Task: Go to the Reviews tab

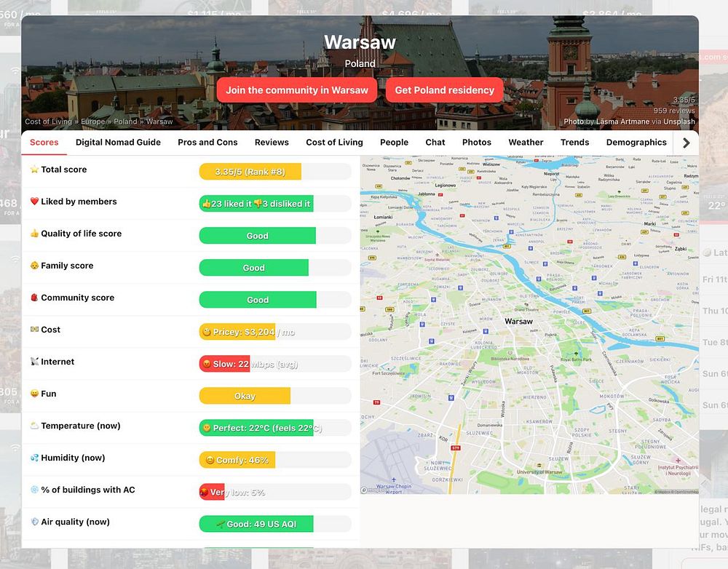Action: point(272,143)
